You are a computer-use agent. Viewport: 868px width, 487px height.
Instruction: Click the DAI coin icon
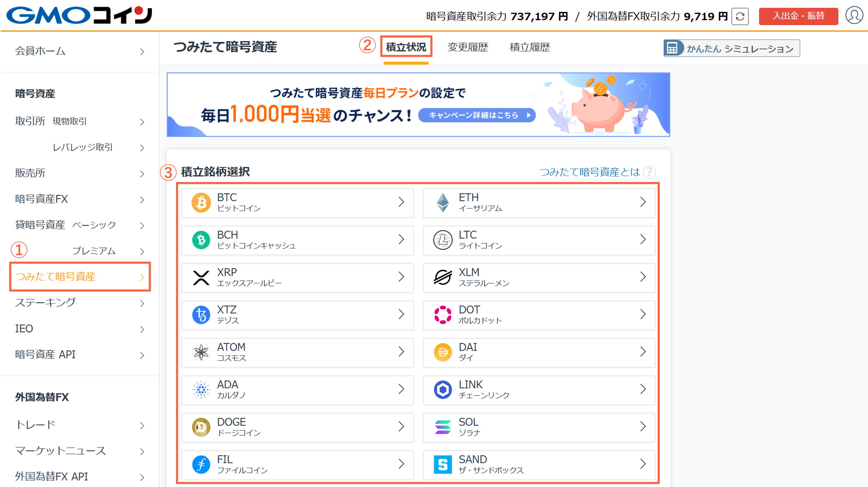(x=443, y=352)
